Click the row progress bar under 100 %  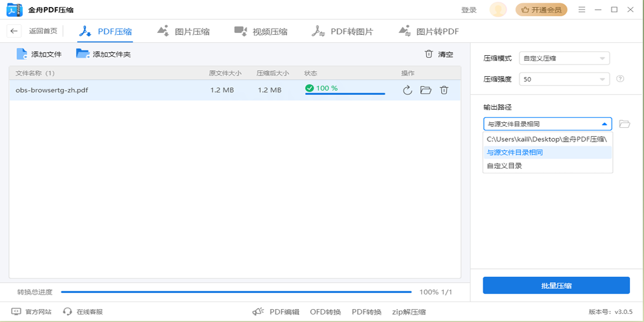click(345, 94)
